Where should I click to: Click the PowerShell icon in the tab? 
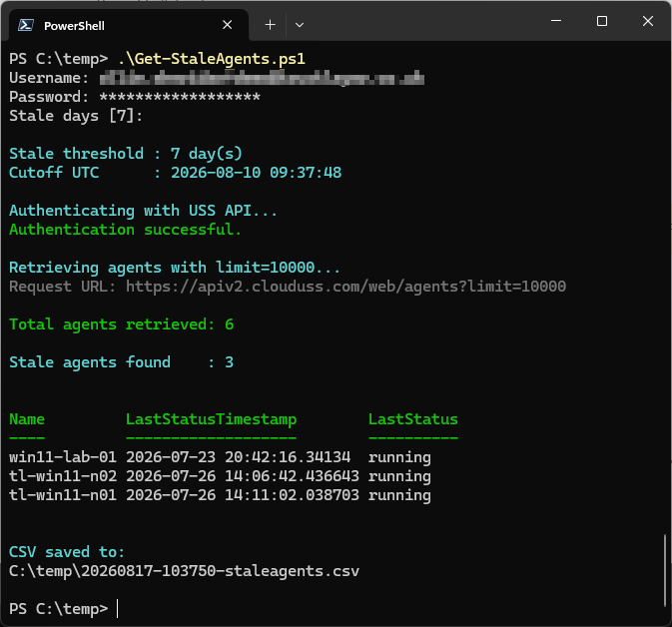click(x=26, y=25)
